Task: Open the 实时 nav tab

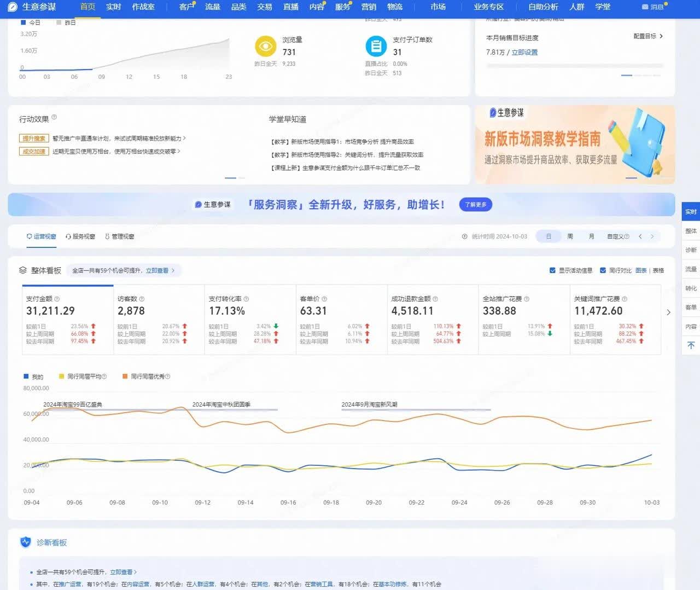Action: [x=113, y=7]
